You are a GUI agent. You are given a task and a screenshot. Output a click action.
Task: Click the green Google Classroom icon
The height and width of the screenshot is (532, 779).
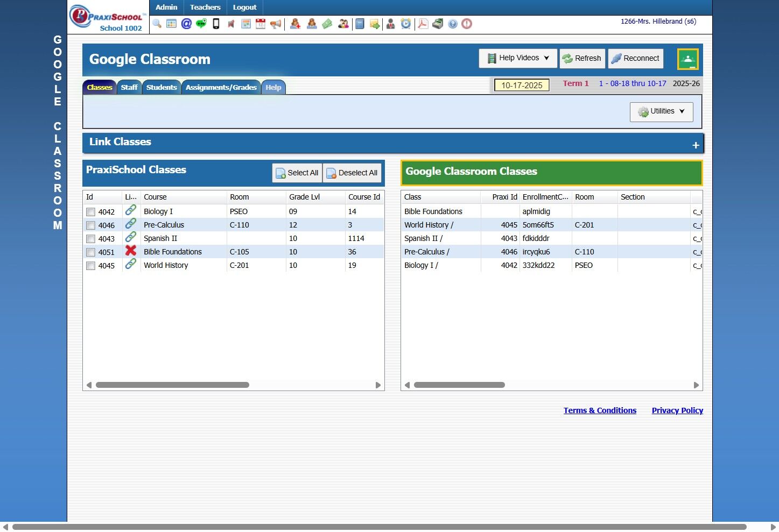687,59
